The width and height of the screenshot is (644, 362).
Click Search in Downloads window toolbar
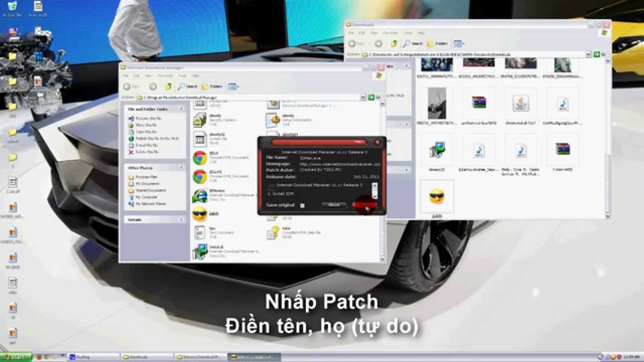tap(413, 44)
